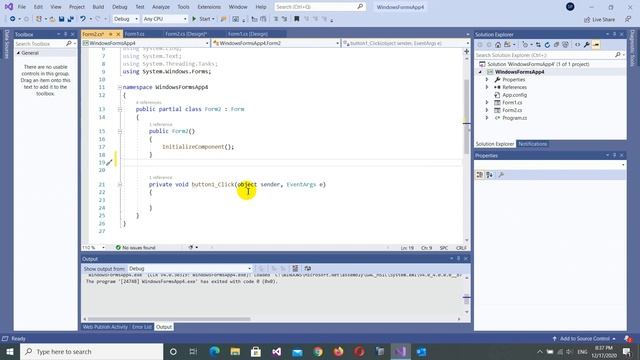The height and width of the screenshot is (360, 640).
Task: Click the Save icon in the toolbar
Action: tap(62, 19)
